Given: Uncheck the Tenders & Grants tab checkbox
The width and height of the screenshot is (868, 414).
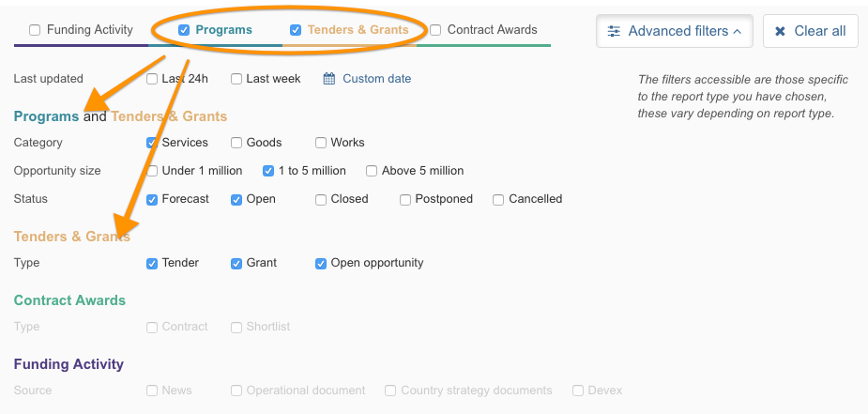Looking at the screenshot, I should pos(296,30).
